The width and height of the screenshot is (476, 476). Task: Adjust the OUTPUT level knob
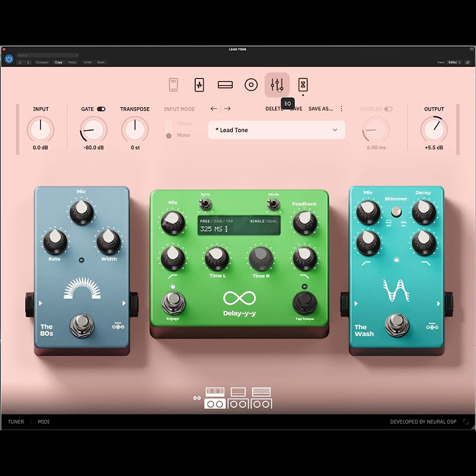[x=434, y=130]
